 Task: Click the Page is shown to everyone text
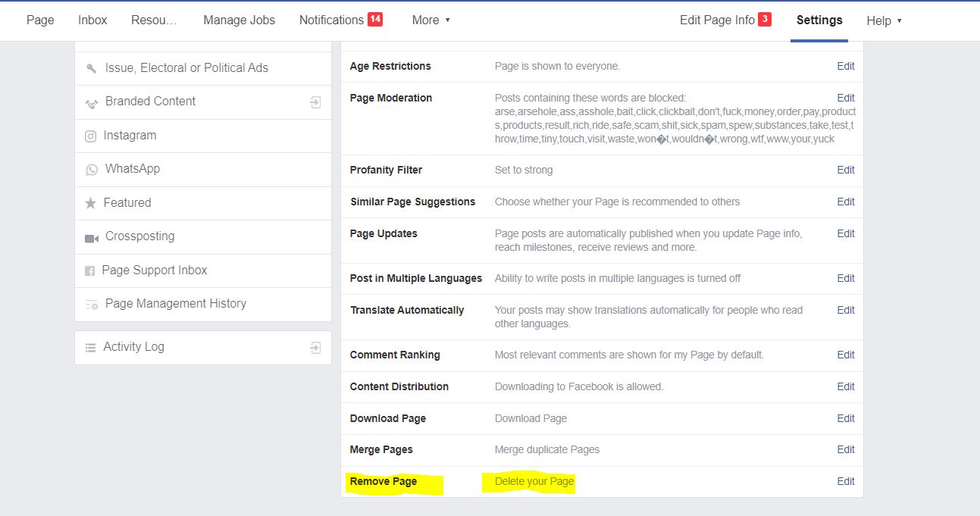click(x=557, y=66)
